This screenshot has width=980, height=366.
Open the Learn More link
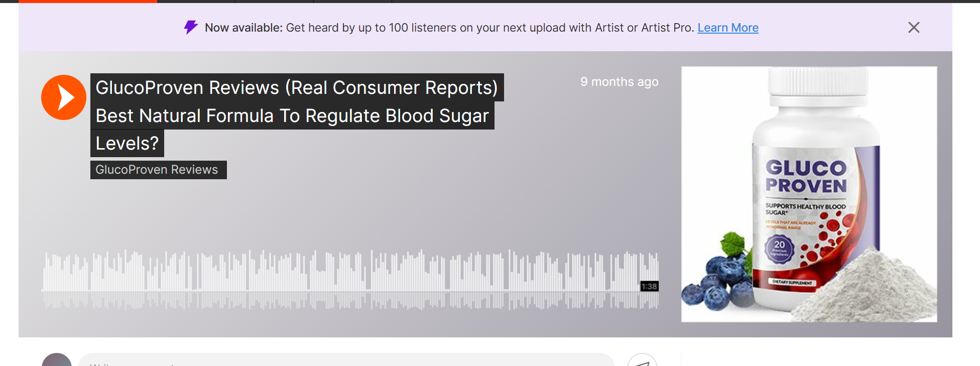(x=727, y=28)
